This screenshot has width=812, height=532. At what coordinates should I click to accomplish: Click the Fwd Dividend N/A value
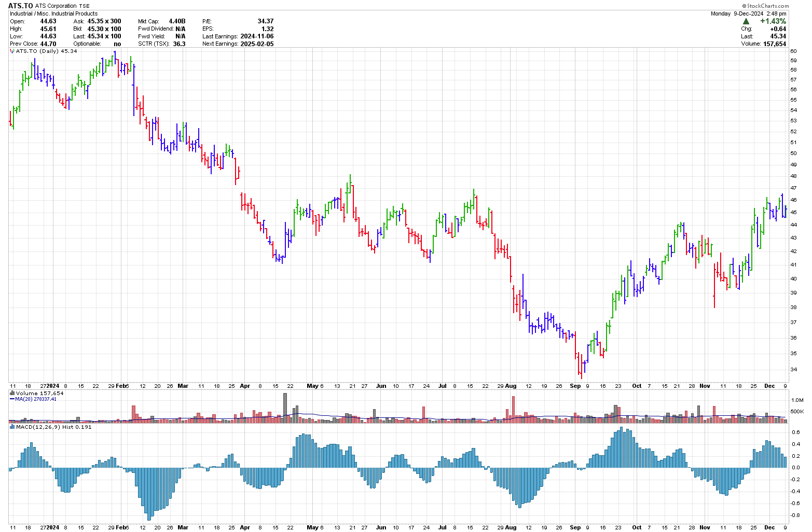coord(181,29)
